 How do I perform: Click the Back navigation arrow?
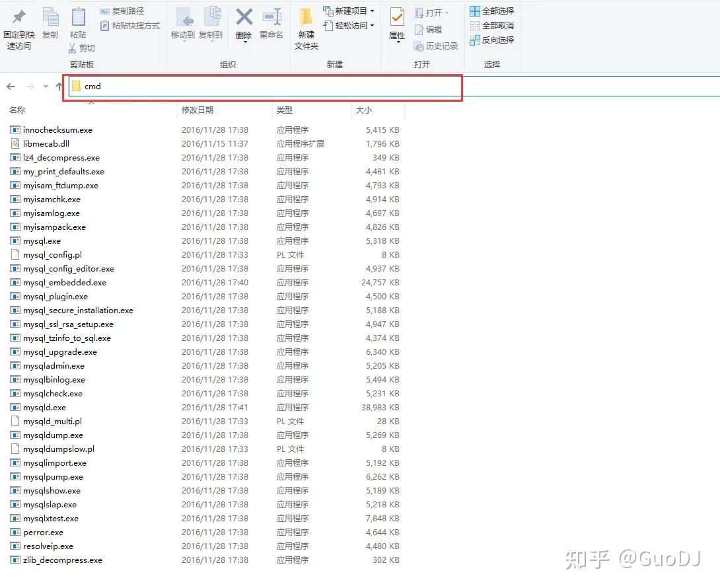pyautogui.click(x=11, y=87)
